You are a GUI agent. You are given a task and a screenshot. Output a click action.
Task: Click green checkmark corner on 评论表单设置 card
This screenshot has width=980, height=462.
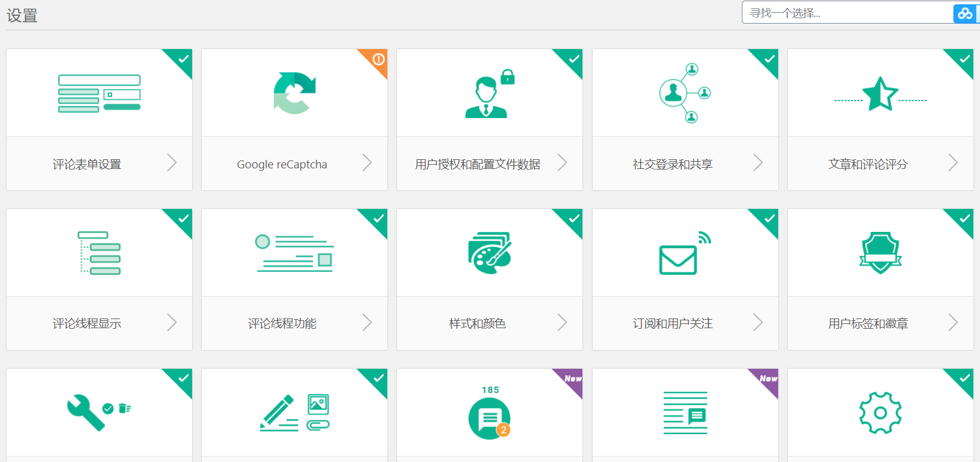coord(182,59)
